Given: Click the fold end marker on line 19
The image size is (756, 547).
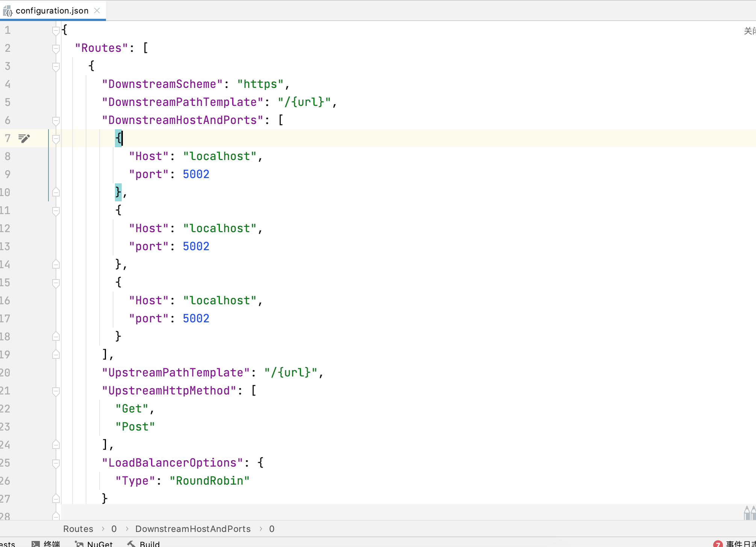Looking at the screenshot, I should (x=56, y=355).
